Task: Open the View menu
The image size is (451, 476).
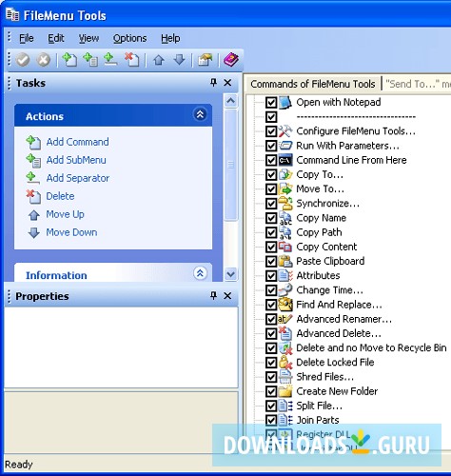Action: (x=88, y=38)
